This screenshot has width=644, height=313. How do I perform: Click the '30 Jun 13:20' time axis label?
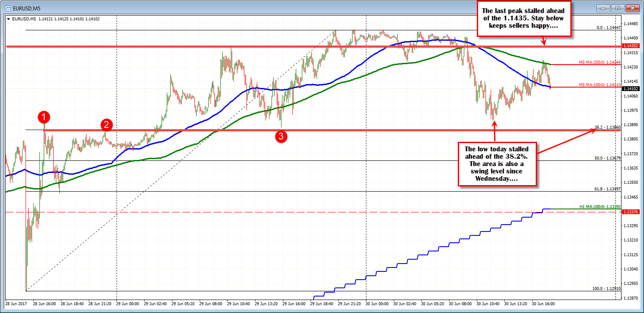click(x=515, y=304)
